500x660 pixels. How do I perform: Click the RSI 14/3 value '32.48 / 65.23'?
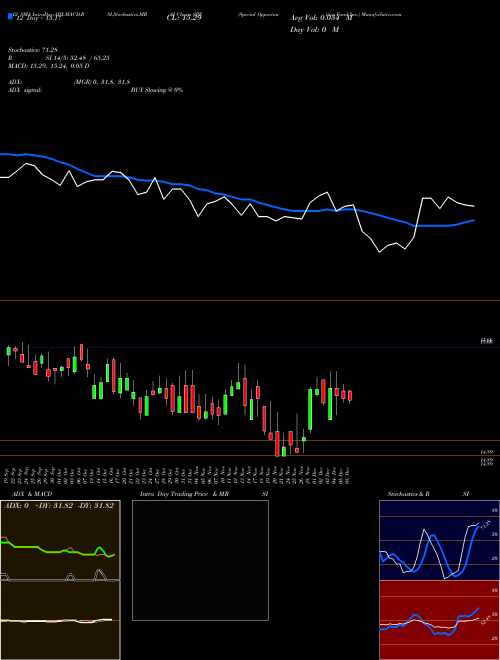pyautogui.click(x=90, y=58)
